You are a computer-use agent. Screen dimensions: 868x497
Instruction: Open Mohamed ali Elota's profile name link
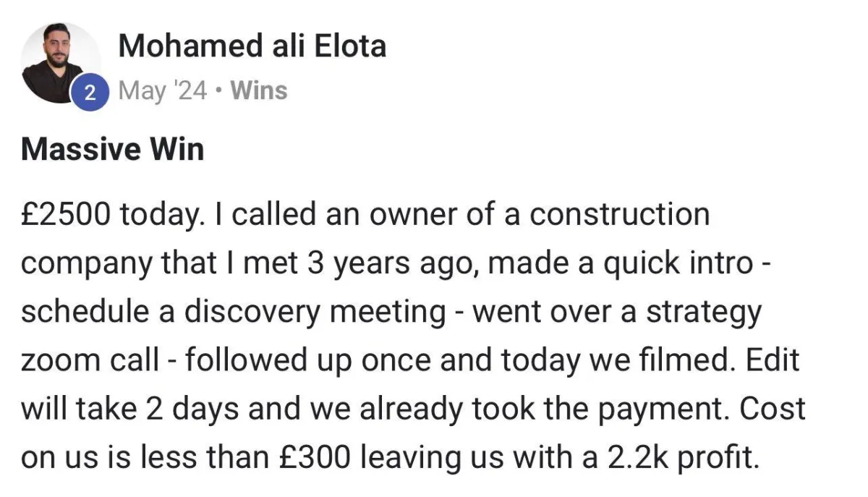pyautogui.click(x=252, y=46)
